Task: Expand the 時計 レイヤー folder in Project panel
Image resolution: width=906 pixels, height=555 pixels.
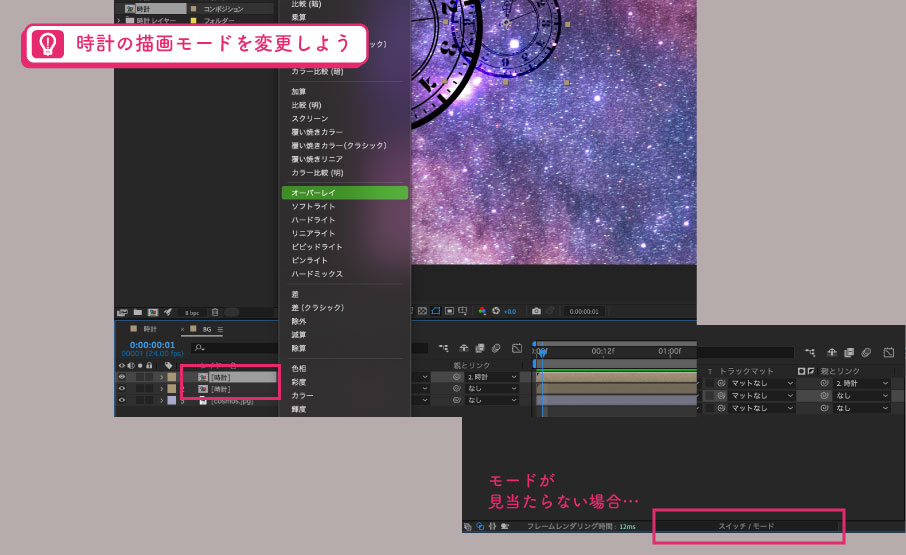Action: click(x=119, y=21)
